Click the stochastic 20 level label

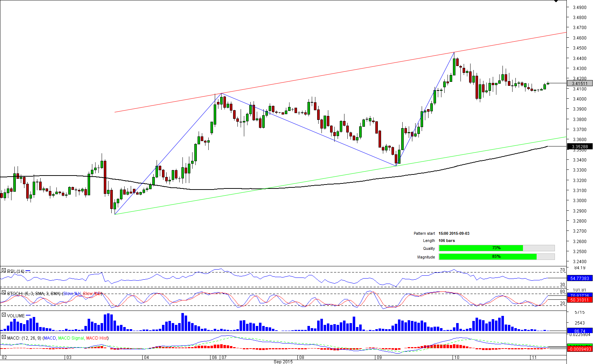coord(562,303)
